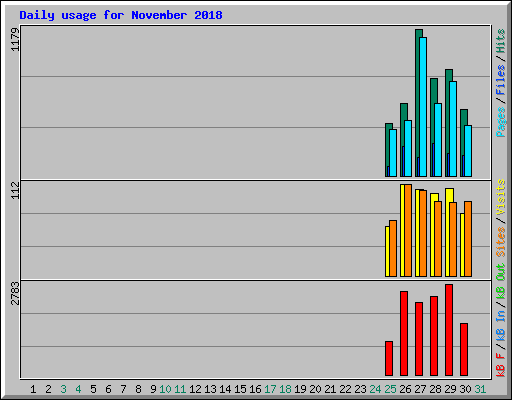512x400 pixels.
Task: Click the 2783 kB axis value
Action: click(15, 294)
